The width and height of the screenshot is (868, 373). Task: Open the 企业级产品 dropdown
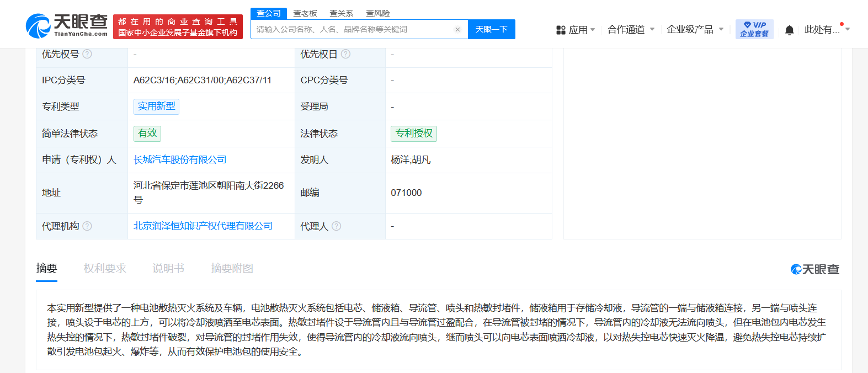[695, 29]
